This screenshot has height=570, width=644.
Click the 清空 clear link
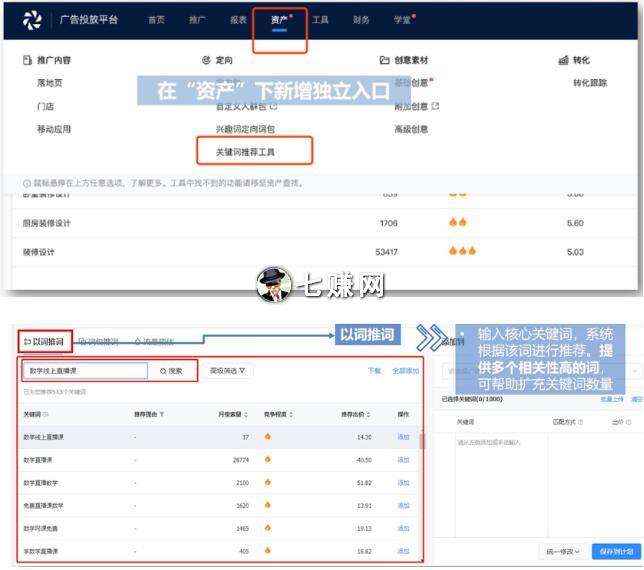click(637, 399)
